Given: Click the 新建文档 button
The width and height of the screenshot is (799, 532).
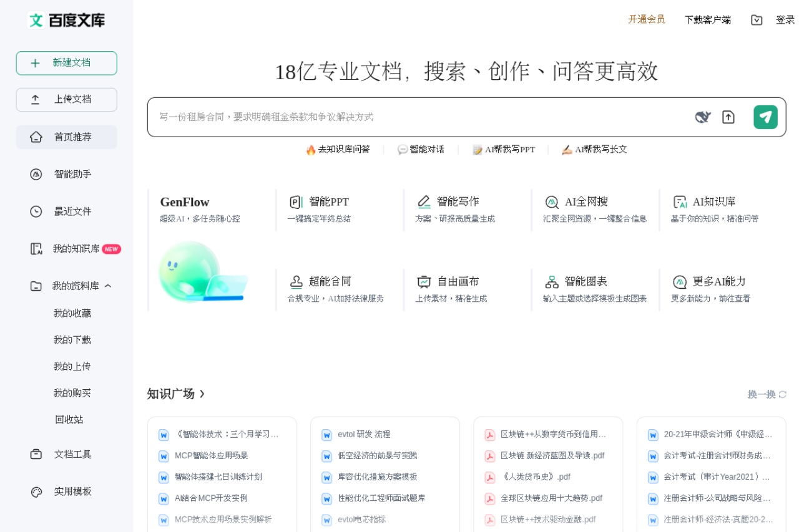Looking at the screenshot, I should (67, 63).
